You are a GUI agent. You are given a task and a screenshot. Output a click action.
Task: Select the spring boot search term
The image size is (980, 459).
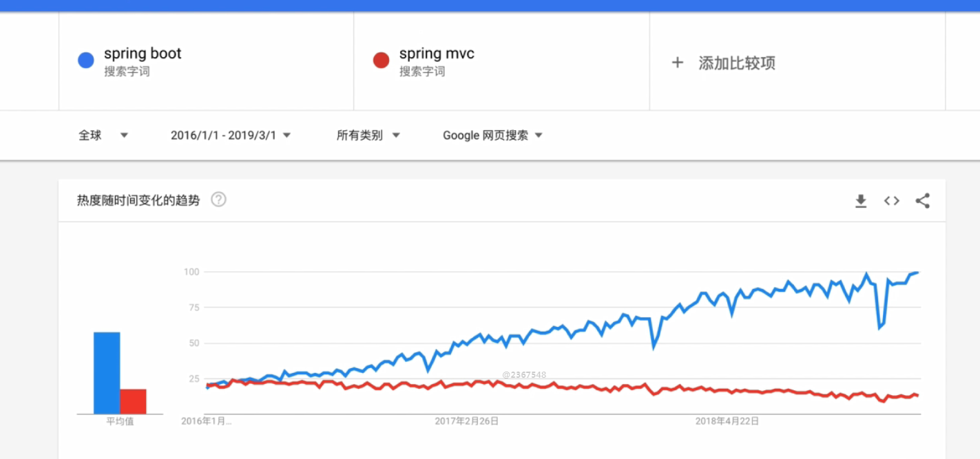tap(143, 54)
